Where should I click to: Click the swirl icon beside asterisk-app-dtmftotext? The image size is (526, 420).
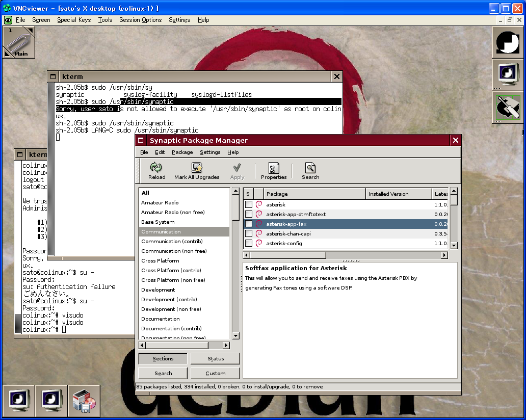(x=258, y=214)
